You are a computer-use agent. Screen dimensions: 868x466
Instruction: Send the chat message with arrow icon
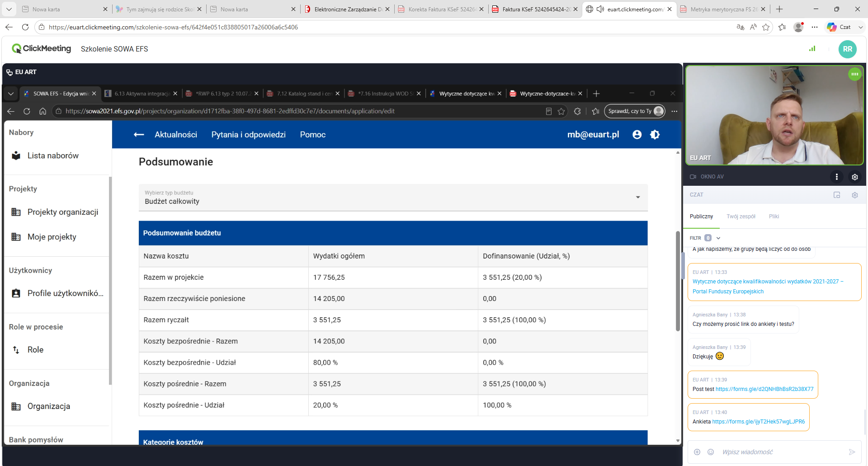point(852,452)
